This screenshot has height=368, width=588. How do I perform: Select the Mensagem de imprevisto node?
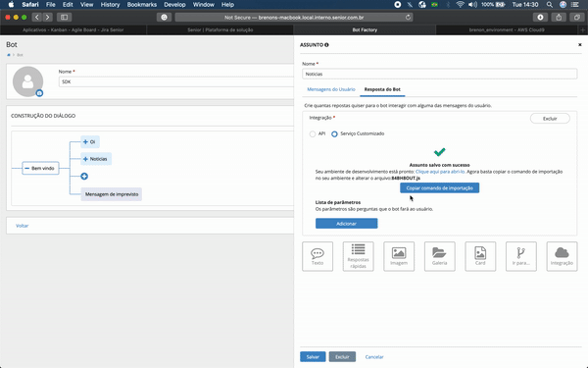pos(112,194)
